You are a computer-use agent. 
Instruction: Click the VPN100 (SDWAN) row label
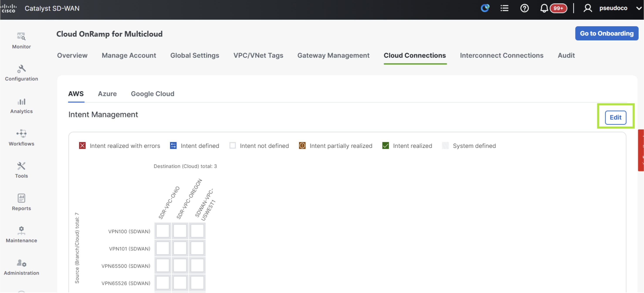(129, 232)
